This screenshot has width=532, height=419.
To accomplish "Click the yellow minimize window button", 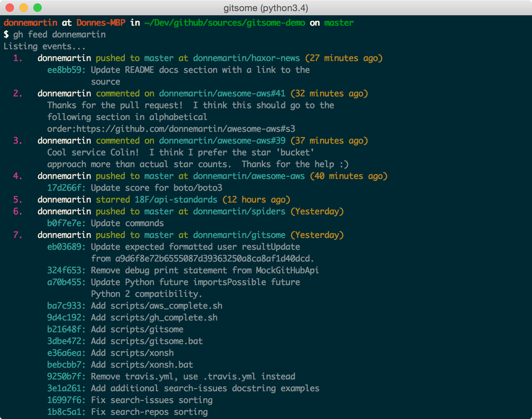I will 24,8.
